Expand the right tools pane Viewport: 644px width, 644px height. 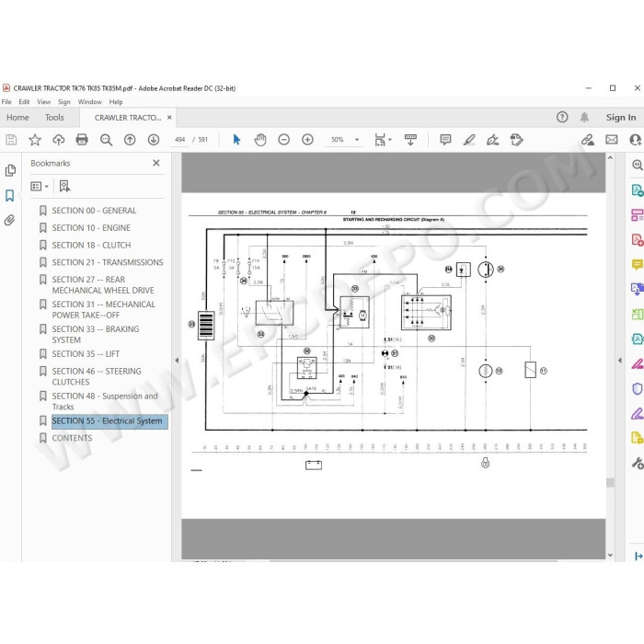pyautogui.click(x=638, y=556)
